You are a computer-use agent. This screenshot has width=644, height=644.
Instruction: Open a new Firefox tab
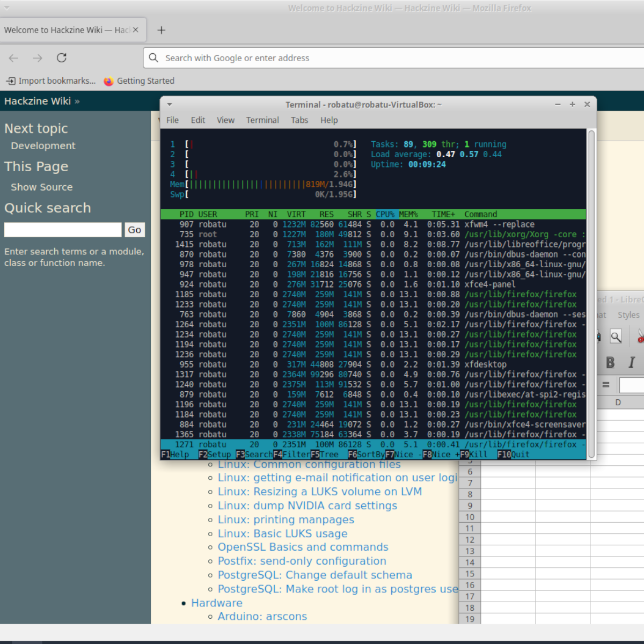coord(161,30)
